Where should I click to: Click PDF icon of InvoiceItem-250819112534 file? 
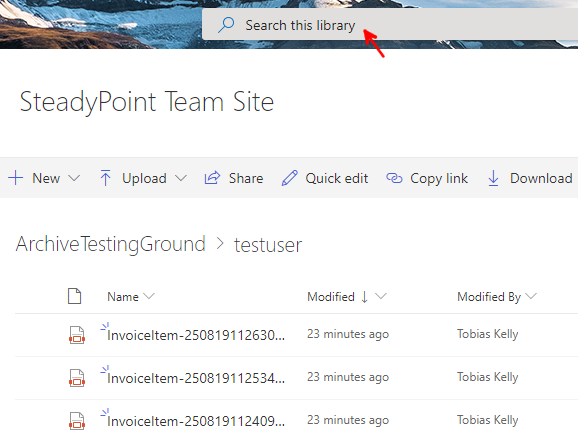(77, 378)
